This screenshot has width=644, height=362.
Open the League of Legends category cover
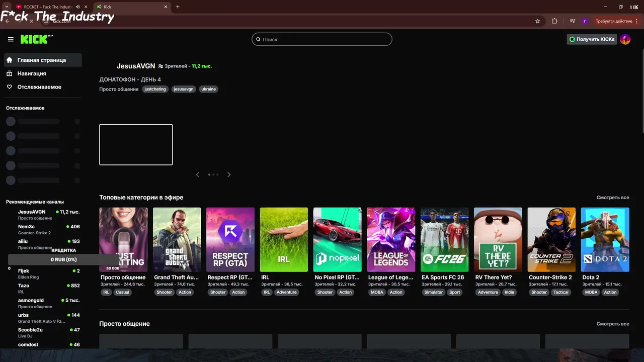(x=391, y=240)
